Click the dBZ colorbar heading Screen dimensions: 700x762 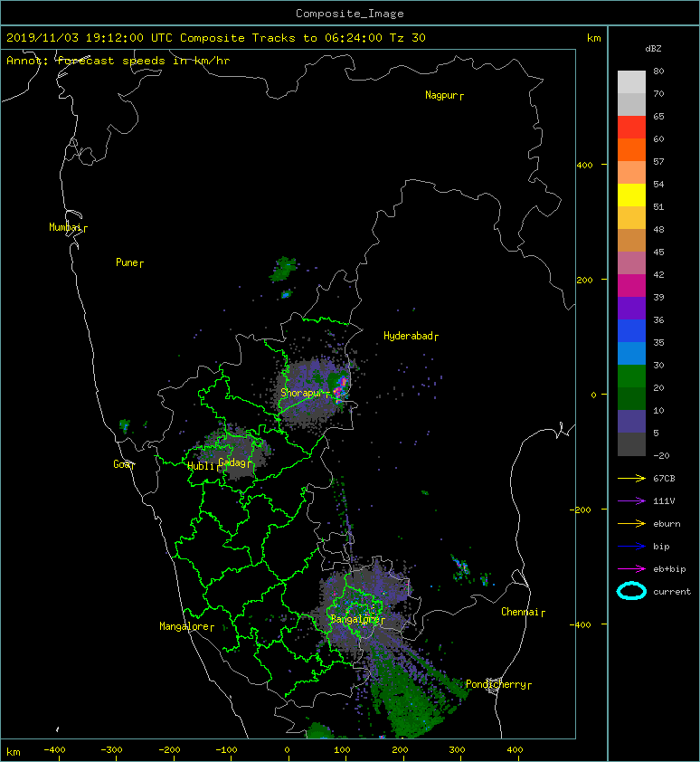pos(653,49)
